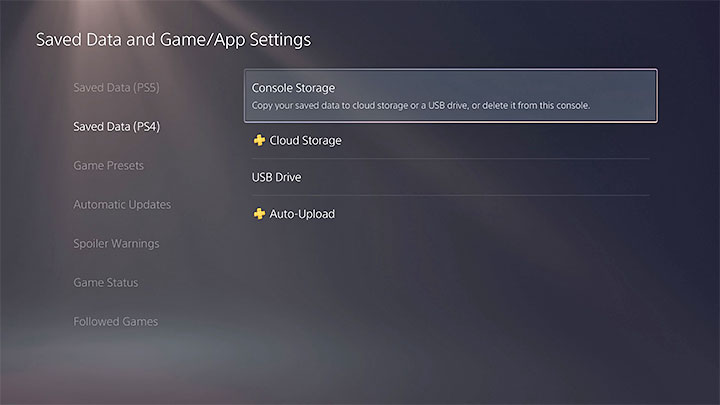
Task: Choose the currently highlighted sidebar category
Action: pos(116,126)
